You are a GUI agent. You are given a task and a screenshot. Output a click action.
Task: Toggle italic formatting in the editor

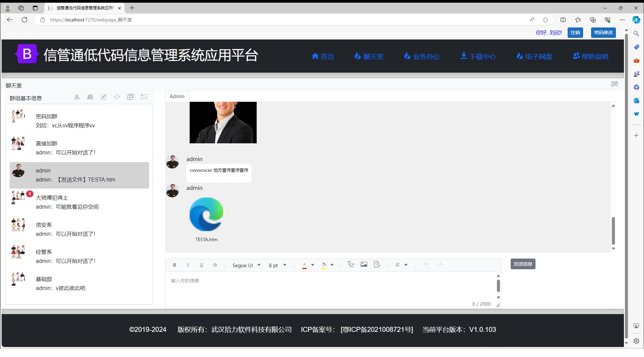point(188,265)
